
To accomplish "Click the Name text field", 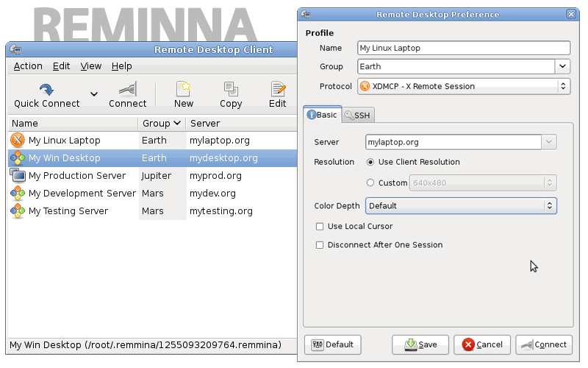I will 464,48.
